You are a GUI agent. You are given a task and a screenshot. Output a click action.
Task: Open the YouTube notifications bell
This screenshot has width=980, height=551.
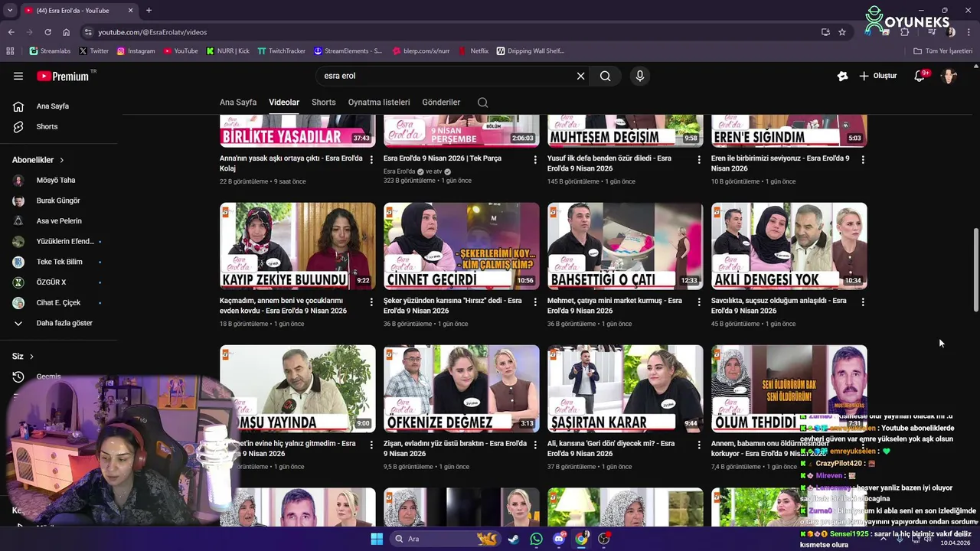920,76
